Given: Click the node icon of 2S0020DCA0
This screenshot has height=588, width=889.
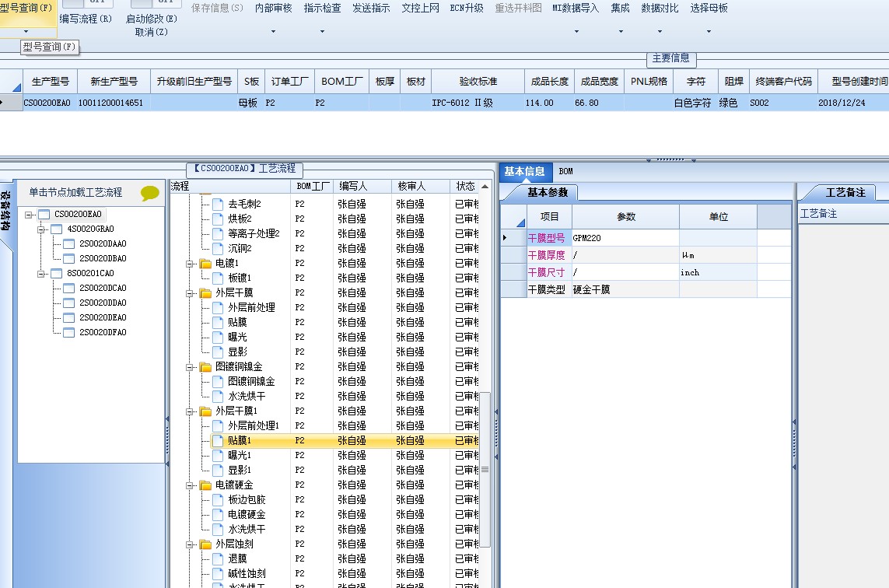Looking at the screenshot, I should (x=69, y=288).
